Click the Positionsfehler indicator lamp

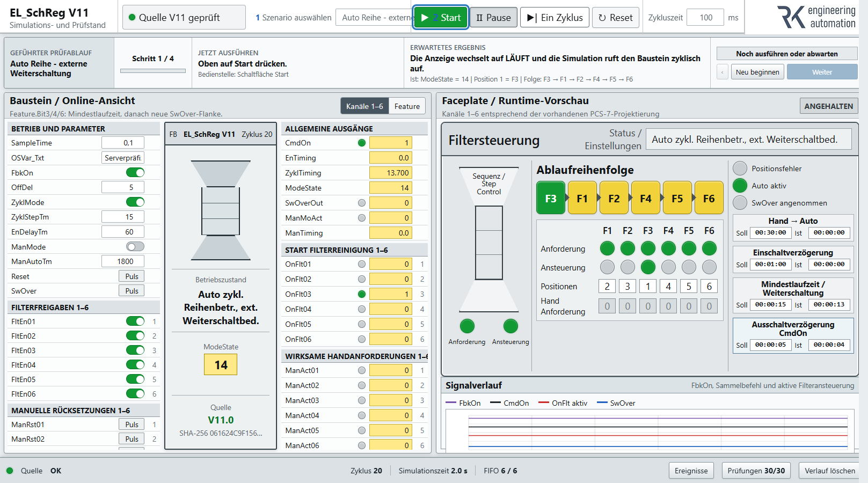740,168
